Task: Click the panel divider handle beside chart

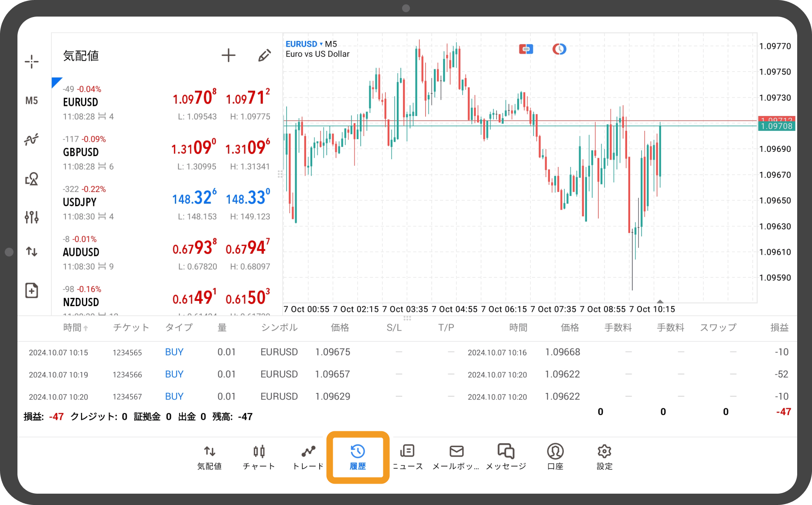Action: click(x=280, y=174)
